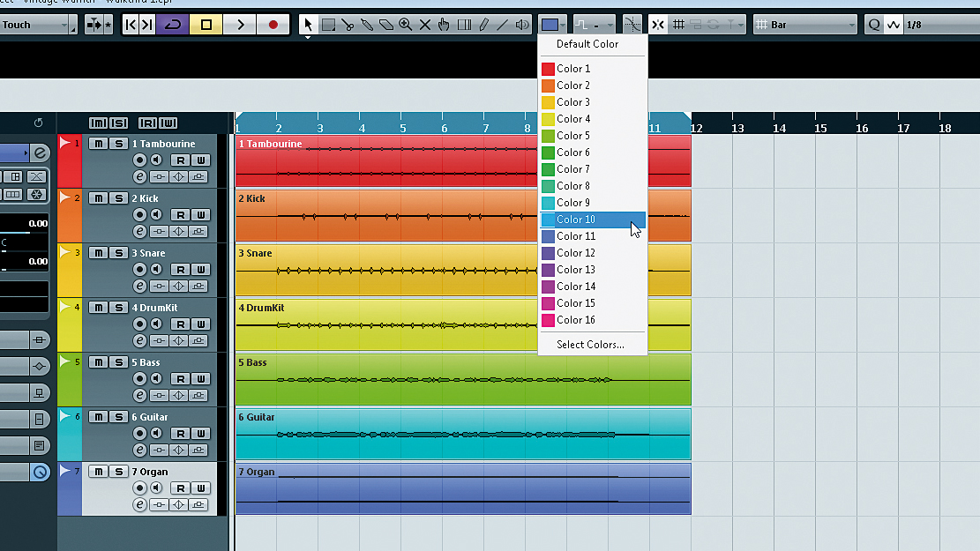Enable monitor on the Kick track
Image resolution: width=980 pixels, height=551 pixels.
156,215
